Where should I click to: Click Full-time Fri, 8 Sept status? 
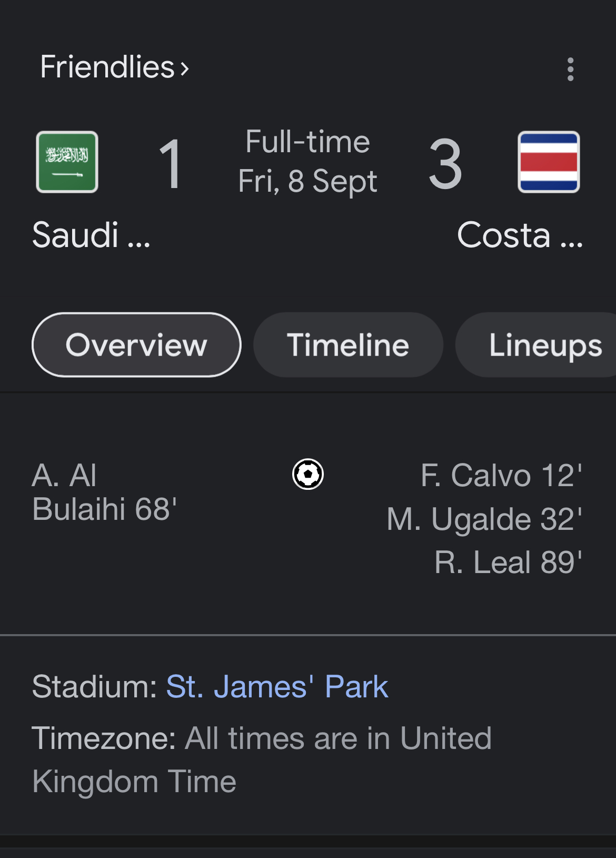click(x=307, y=161)
